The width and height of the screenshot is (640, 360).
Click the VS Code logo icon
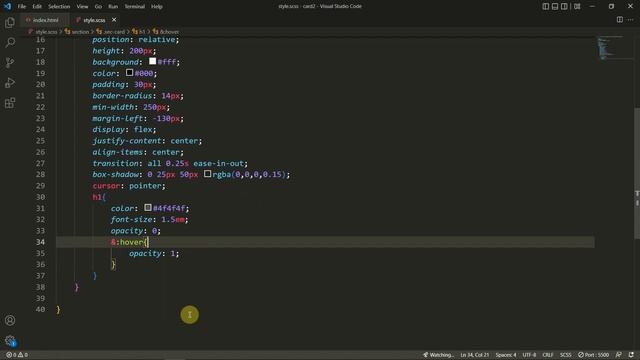pyautogui.click(x=7, y=6)
